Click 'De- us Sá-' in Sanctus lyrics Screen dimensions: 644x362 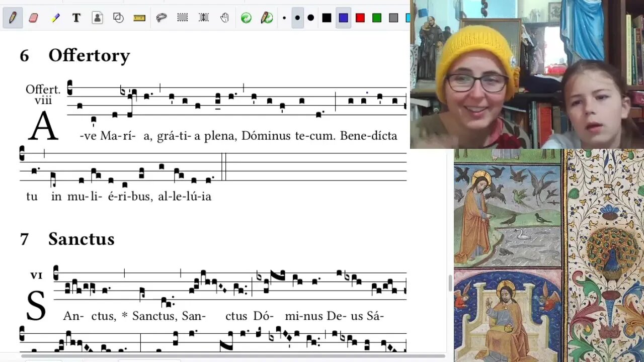(355, 316)
